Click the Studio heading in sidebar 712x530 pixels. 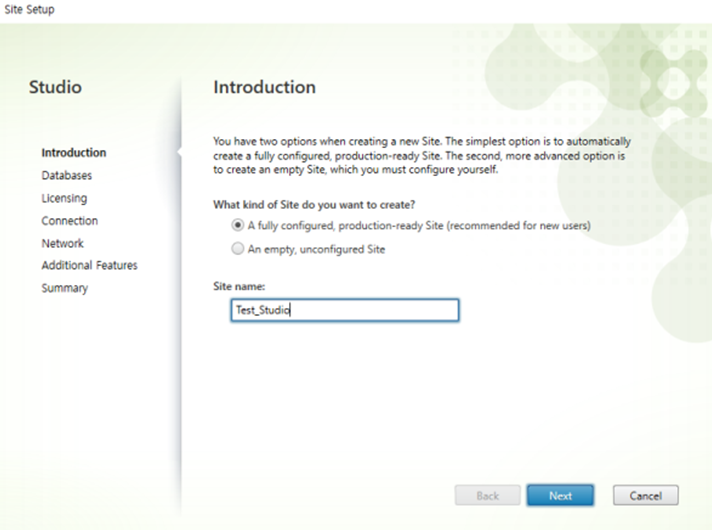pos(55,87)
